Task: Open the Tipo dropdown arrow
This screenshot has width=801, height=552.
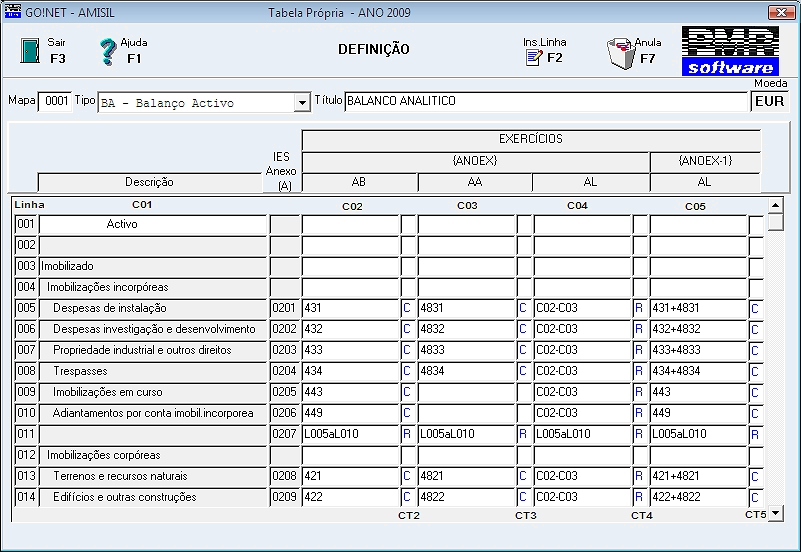Action: (x=302, y=103)
